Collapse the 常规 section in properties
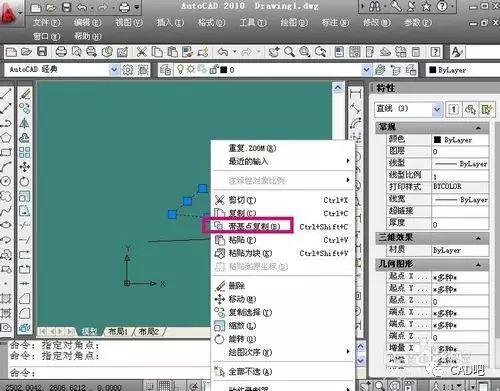 [479, 128]
